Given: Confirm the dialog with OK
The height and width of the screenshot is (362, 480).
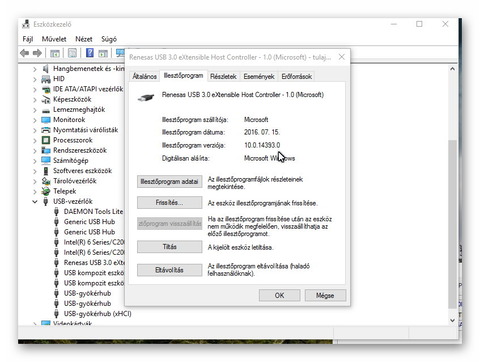Looking at the screenshot, I should (x=279, y=295).
